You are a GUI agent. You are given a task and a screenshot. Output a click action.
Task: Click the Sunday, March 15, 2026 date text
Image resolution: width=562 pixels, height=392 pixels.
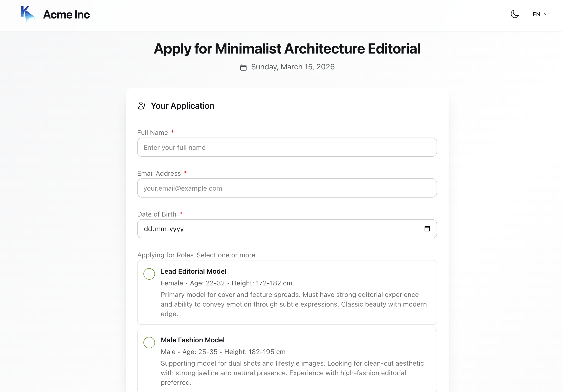[293, 67]
